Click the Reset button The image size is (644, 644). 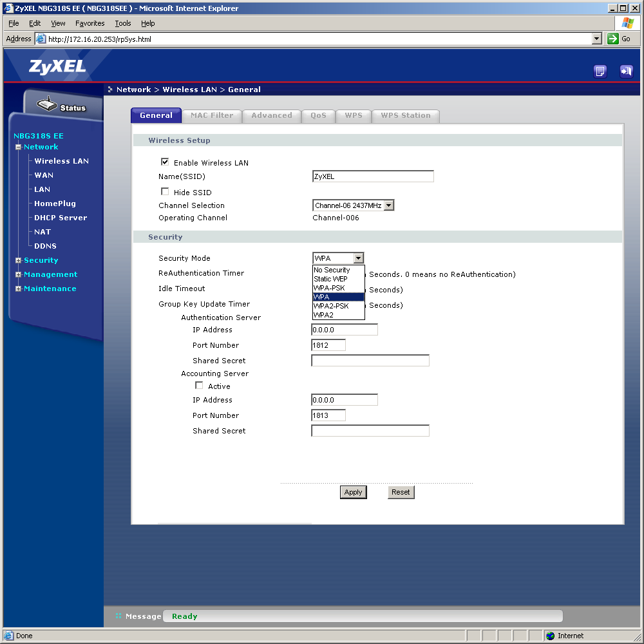[x=401, y=492]
